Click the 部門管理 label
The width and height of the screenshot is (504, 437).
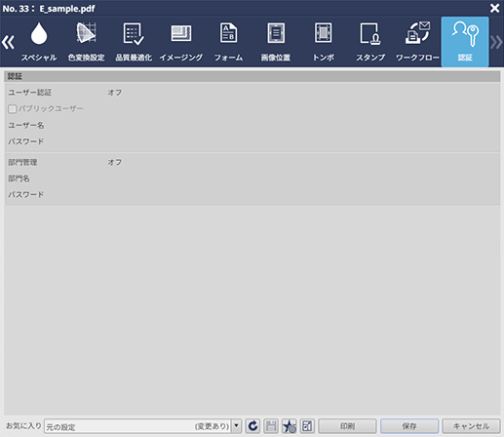pos(22,162)
